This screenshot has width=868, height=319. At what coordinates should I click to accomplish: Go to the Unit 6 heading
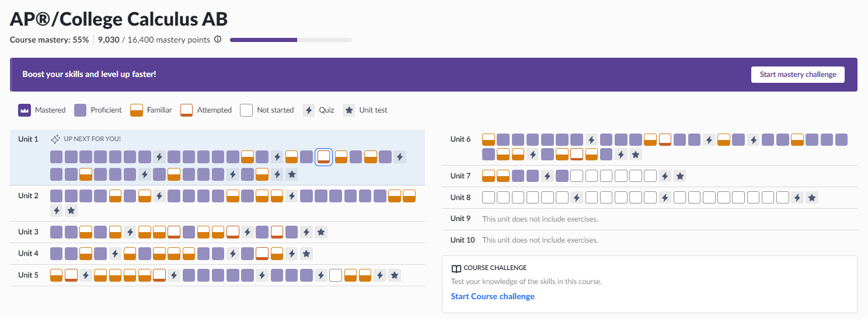461,139
